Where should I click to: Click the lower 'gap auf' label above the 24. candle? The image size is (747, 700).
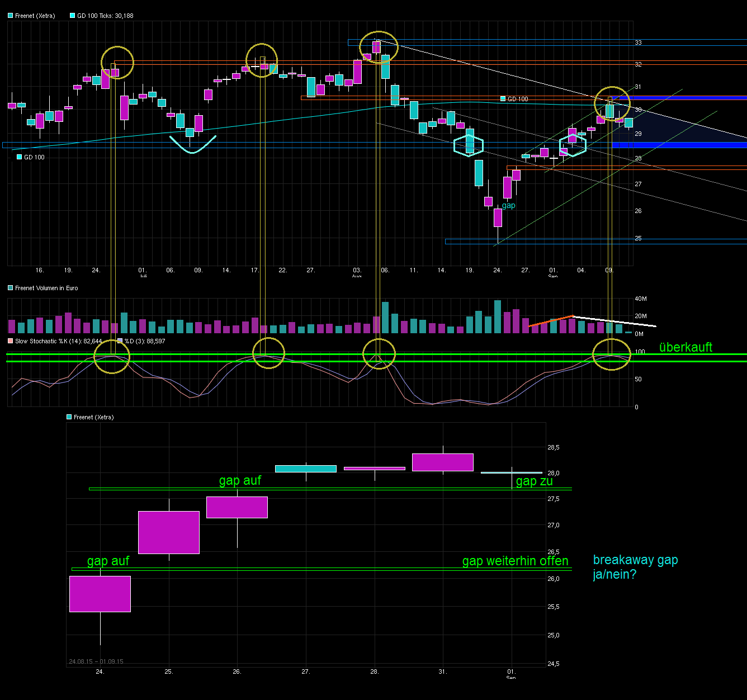108,561
